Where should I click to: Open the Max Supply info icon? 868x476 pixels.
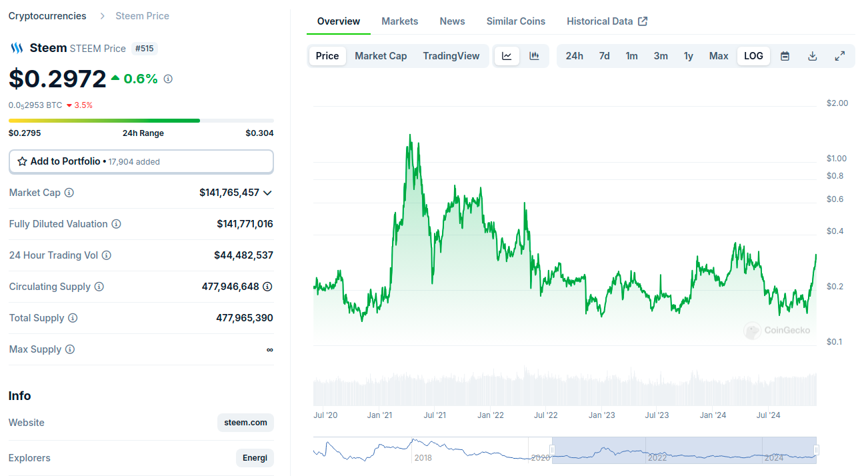pos(70,349)
